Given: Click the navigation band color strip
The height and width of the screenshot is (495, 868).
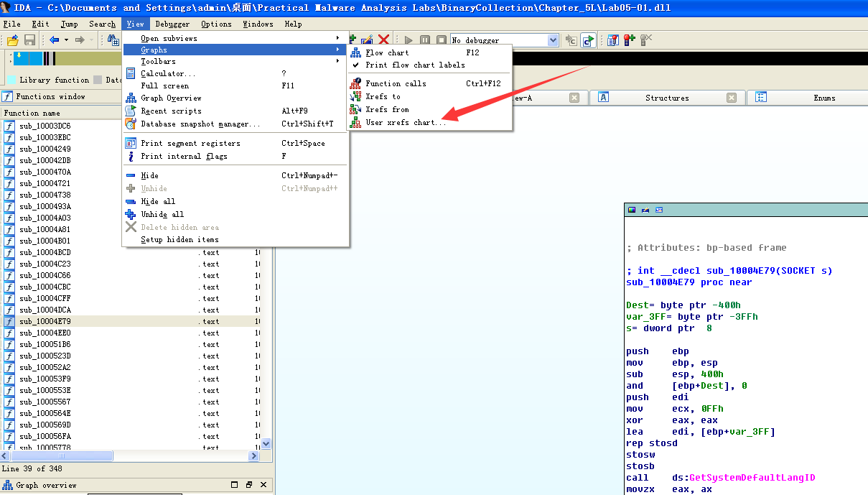Looking at the screenshot, I should 67,59.
